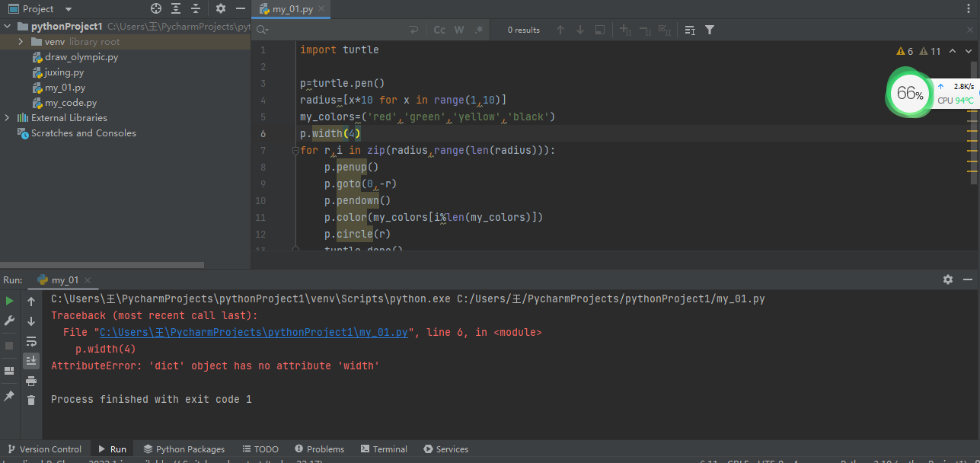Expand External Libraries node
Image resolution: width=980 pixels, height=463 pixels.
click(8, 118)
